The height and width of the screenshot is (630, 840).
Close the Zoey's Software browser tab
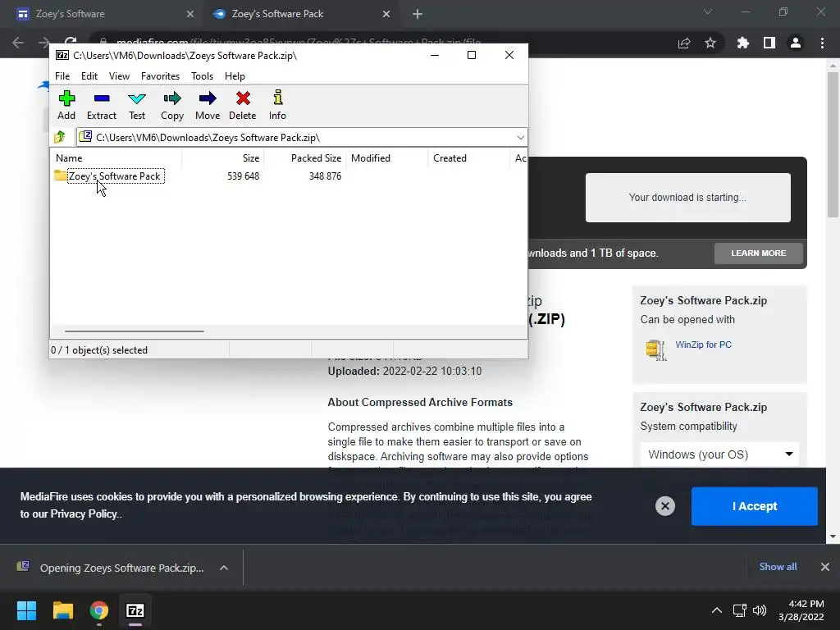[x=190, y=14]
